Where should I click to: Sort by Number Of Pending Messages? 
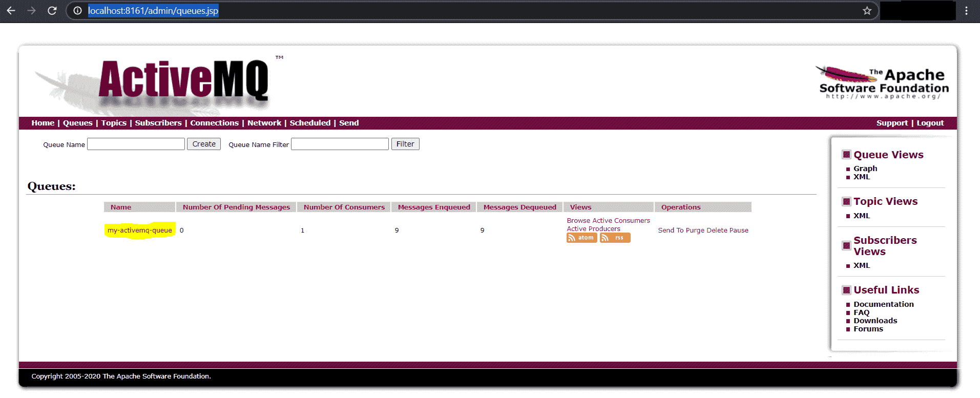tap(236, 207)
